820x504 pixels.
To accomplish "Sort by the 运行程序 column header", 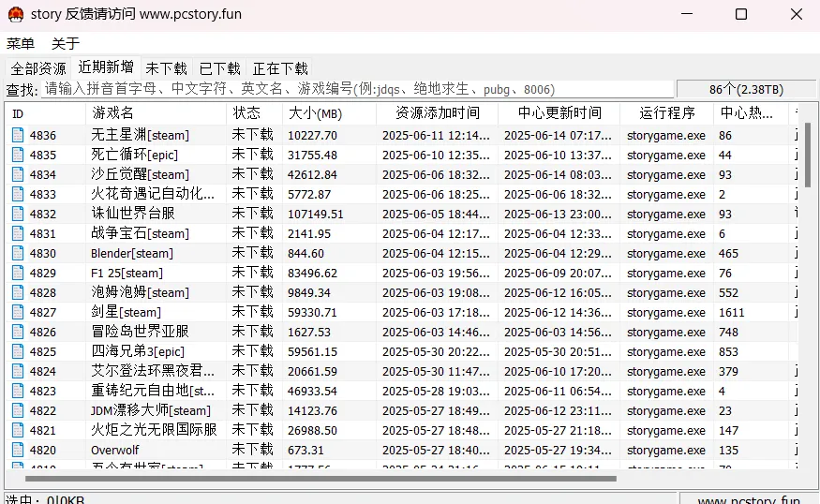I will click(x=666, y=113).
